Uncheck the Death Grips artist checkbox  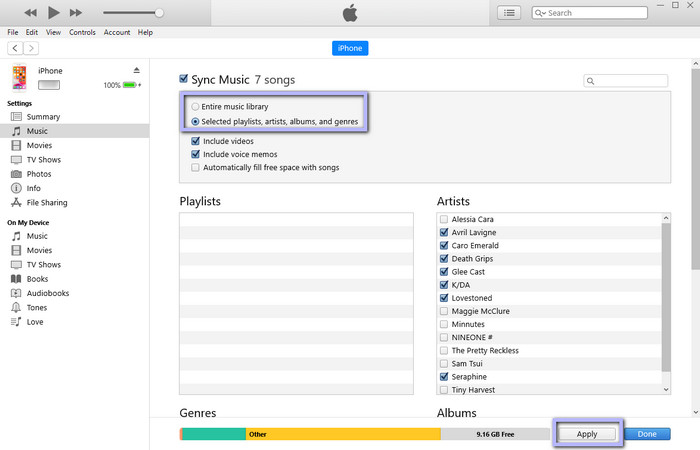coord(444,258)
